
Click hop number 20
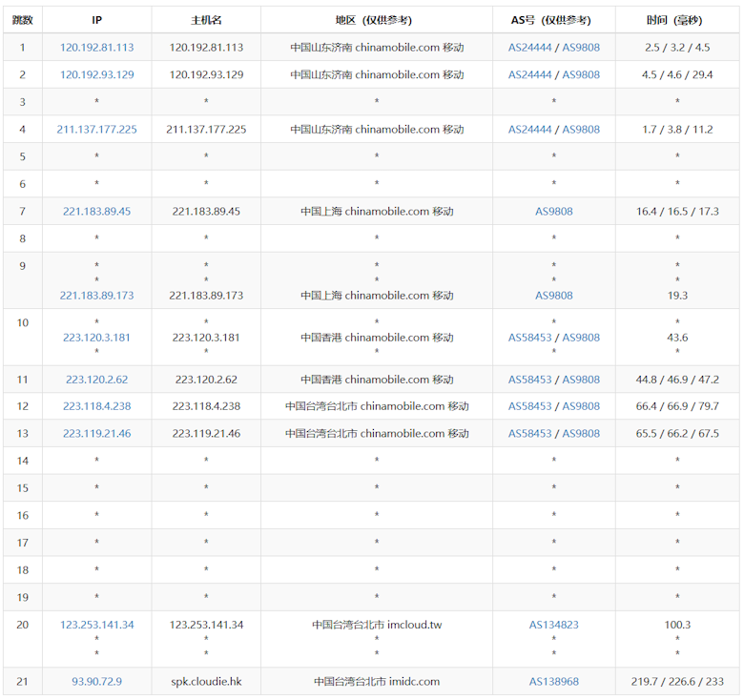coord(22,625)
